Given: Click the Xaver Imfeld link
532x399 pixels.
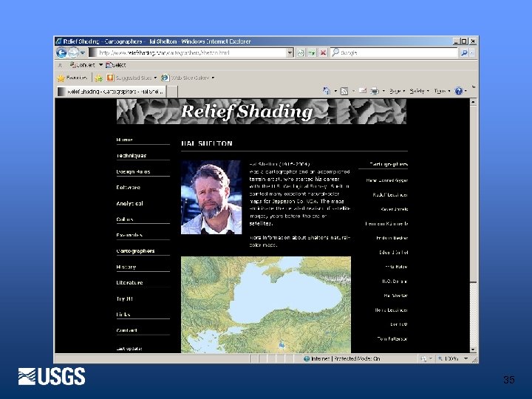Looking at the screenshot, I should (x=395, y=209).
